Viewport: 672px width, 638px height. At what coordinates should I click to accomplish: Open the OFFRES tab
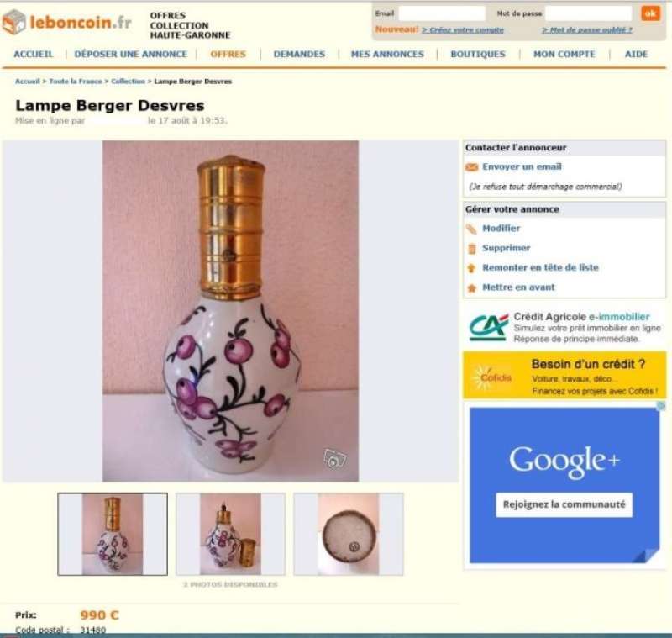(228, 55)
